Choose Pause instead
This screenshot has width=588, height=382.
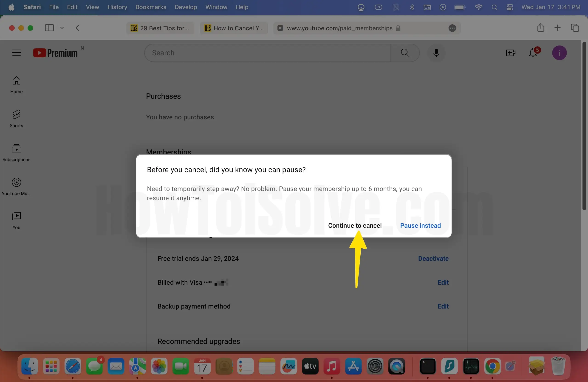pyautogui.click(x=420, y=225)
